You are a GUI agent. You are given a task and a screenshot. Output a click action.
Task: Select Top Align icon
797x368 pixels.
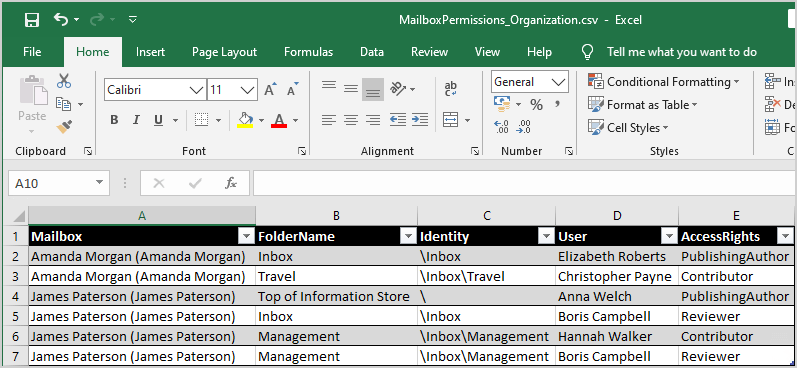329,85
